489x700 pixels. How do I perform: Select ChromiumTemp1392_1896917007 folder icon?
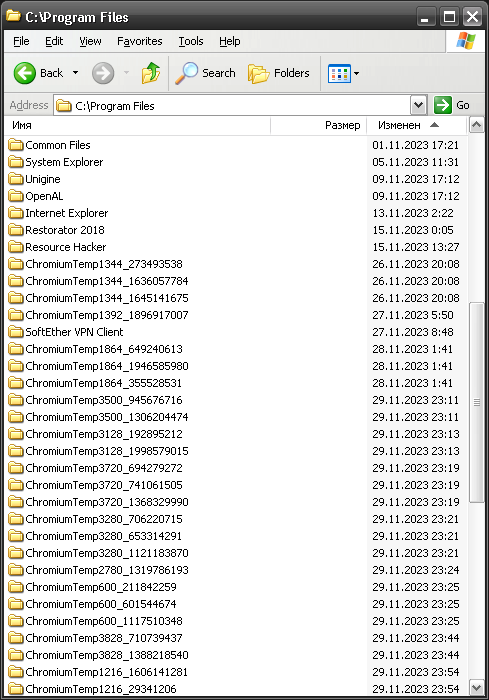(16, 315)
